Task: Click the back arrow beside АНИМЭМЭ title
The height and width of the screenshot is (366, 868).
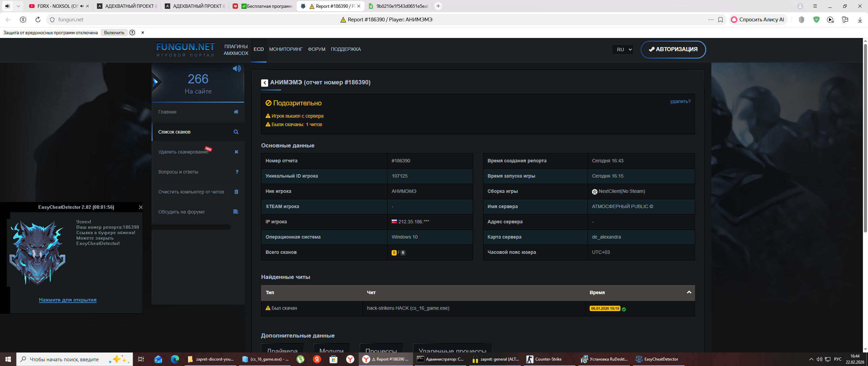Action: pos(264,83)
